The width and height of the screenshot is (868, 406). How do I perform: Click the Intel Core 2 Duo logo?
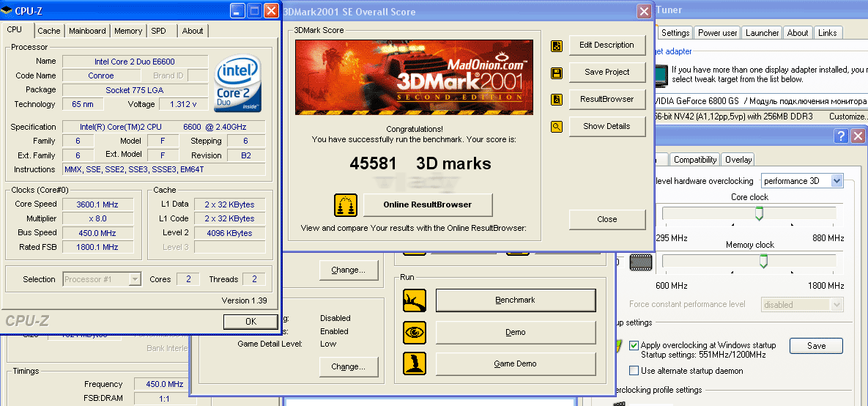click(x=238, y=83)
